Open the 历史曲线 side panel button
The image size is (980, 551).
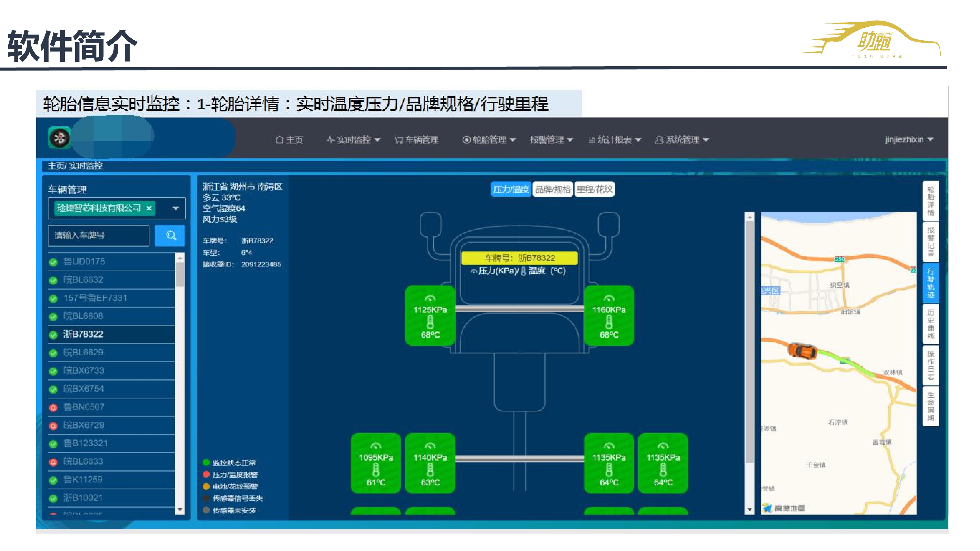(x=931, y=323)
